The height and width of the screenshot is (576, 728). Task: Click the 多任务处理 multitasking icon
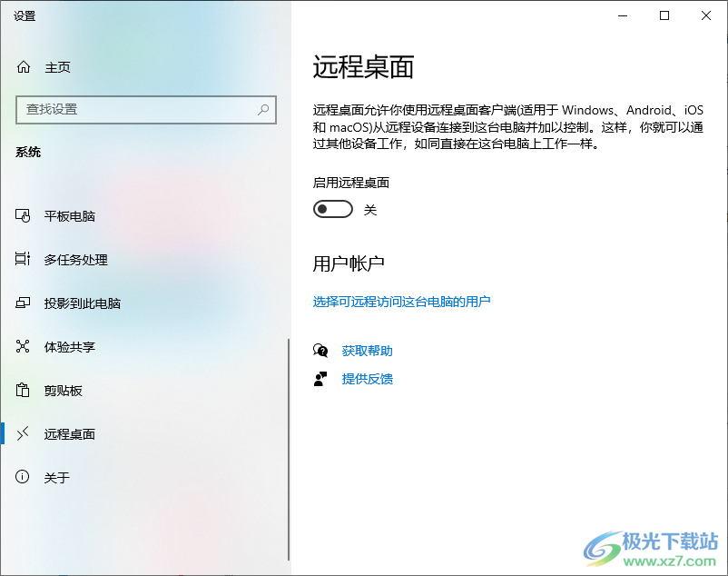click(x=22, y=260)
